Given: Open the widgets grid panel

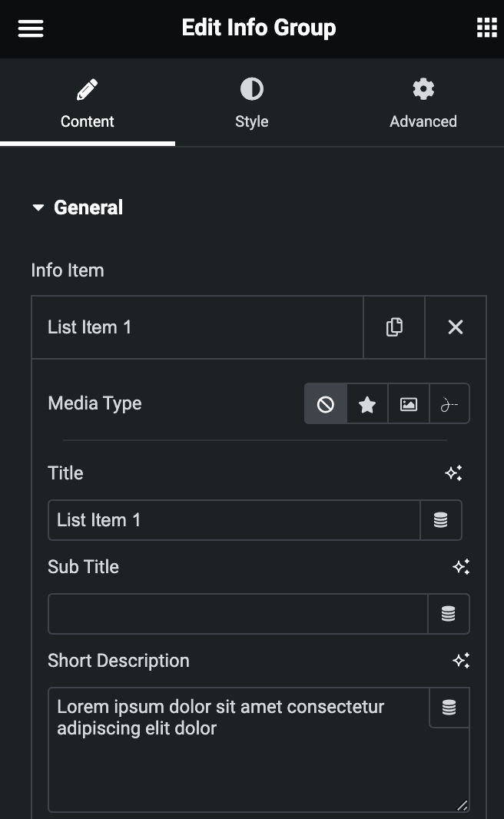Looking at the screenshot, I should pyautogui.click(x=487, y=28).
